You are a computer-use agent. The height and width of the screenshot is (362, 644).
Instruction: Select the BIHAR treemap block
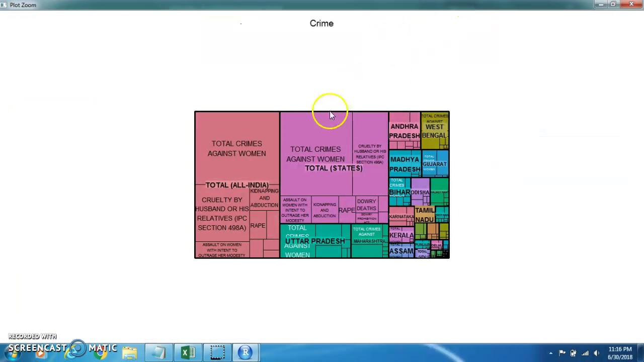pos(399,192)
